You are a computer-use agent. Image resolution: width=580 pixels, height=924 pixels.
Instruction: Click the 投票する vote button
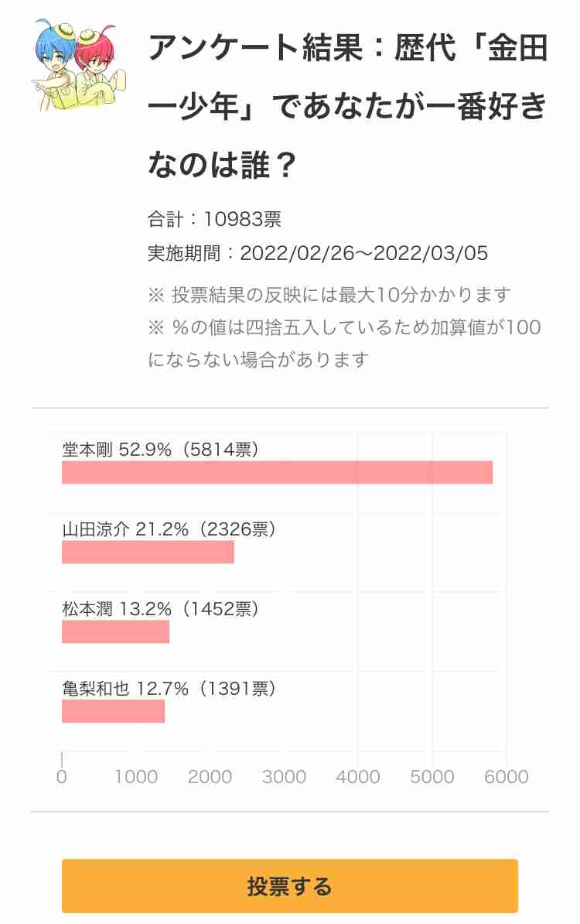290,886
